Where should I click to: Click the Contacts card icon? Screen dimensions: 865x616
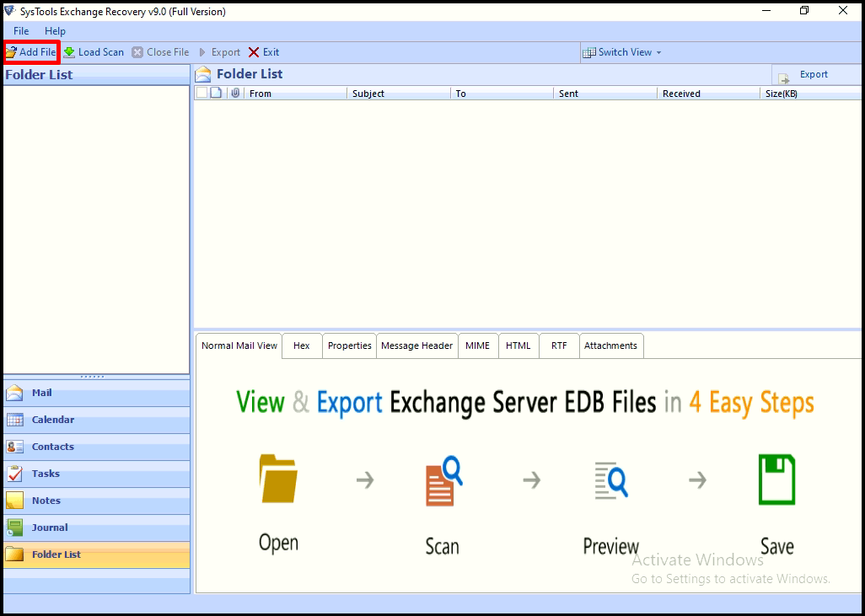pos(15,447)
